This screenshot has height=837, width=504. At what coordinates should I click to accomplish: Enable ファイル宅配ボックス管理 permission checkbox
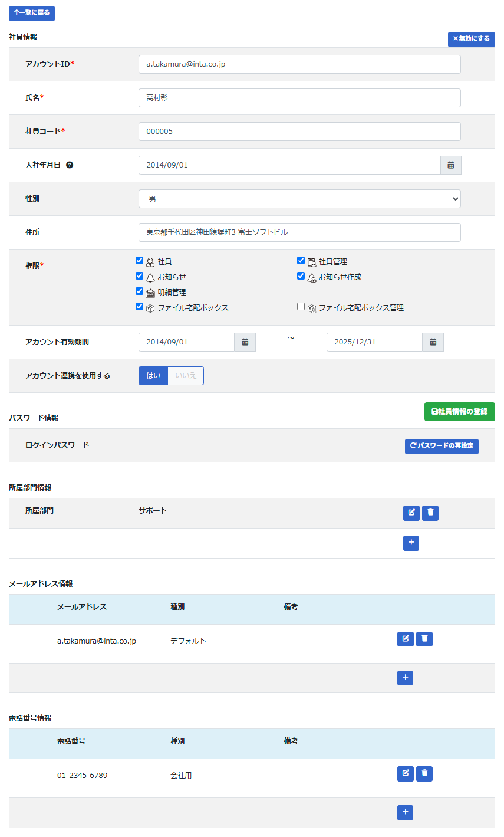[301, 307]
